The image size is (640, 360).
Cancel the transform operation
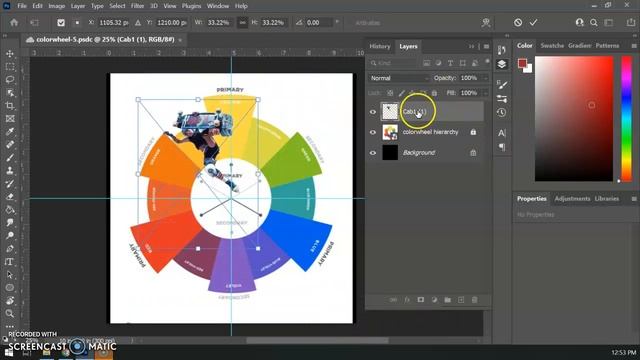pos(518,22)
